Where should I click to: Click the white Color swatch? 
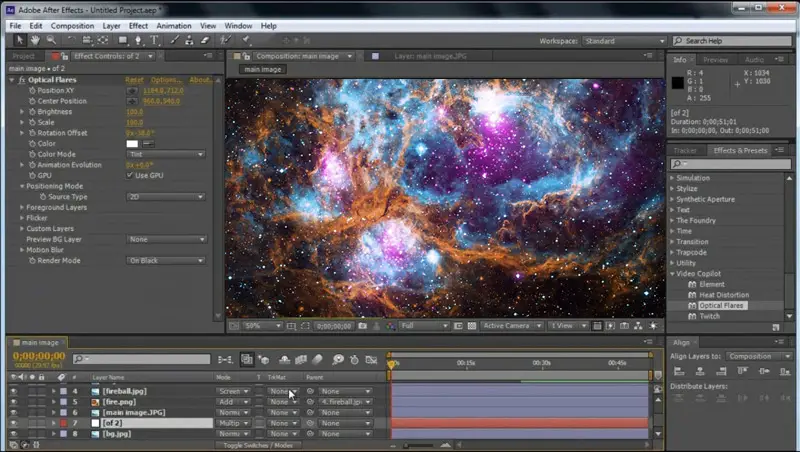132,144
